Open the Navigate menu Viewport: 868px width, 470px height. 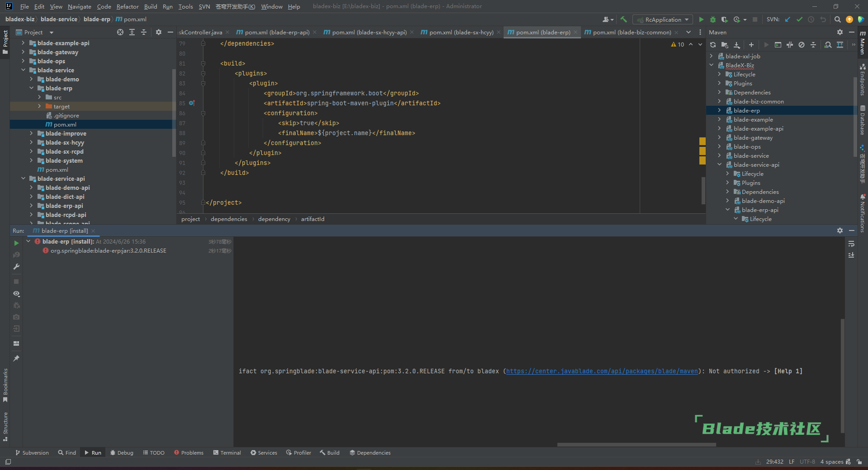(80, 6)
